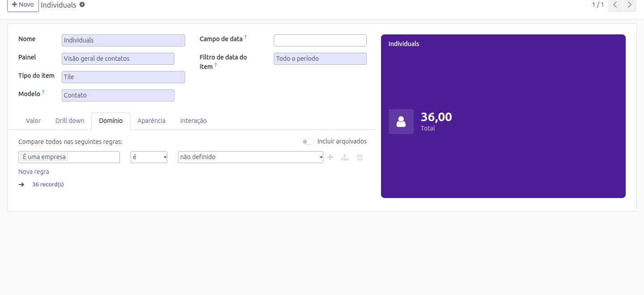Switch to the Valor tab

point(33,121)
